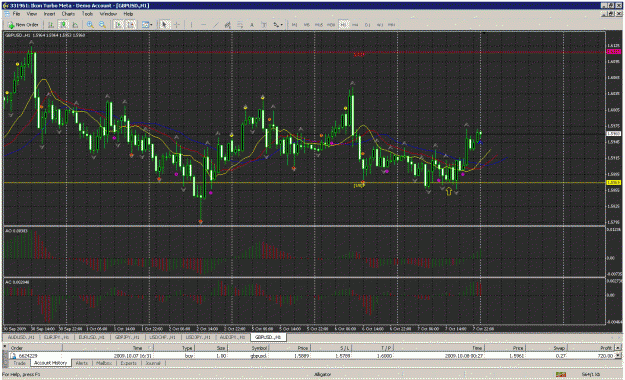625x380 pixels.
Task: Select the active H1 timeframe button
Action: tap(343, 25)
